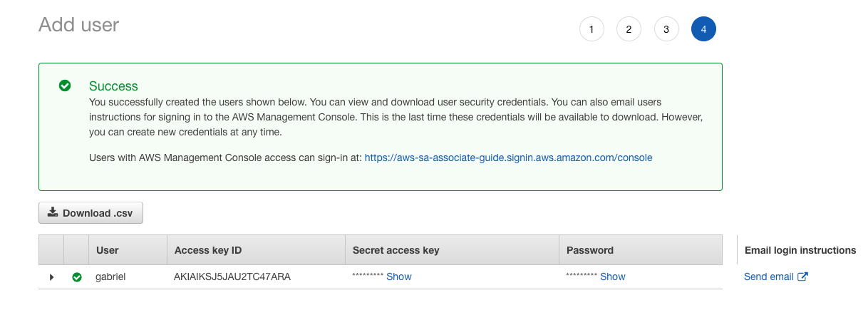Show the user's password
The width and height of the screenshot is (868, 310).
click(613, 277)
